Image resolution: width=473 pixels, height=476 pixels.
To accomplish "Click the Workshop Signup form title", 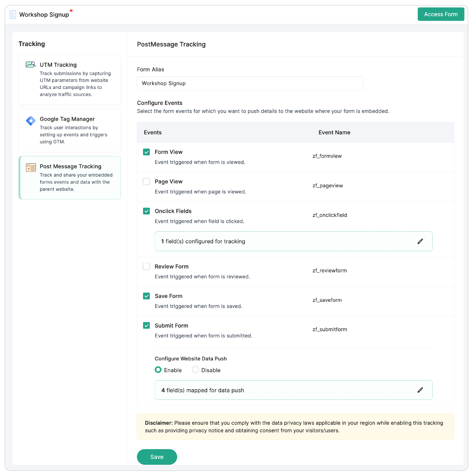I will click(44, 14).
